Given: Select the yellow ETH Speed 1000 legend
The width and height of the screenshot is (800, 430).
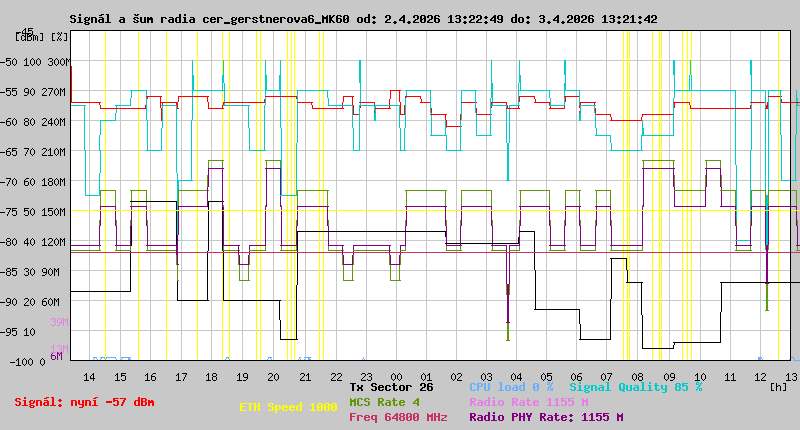Looking at the screenshot, I should coord(288,408).
